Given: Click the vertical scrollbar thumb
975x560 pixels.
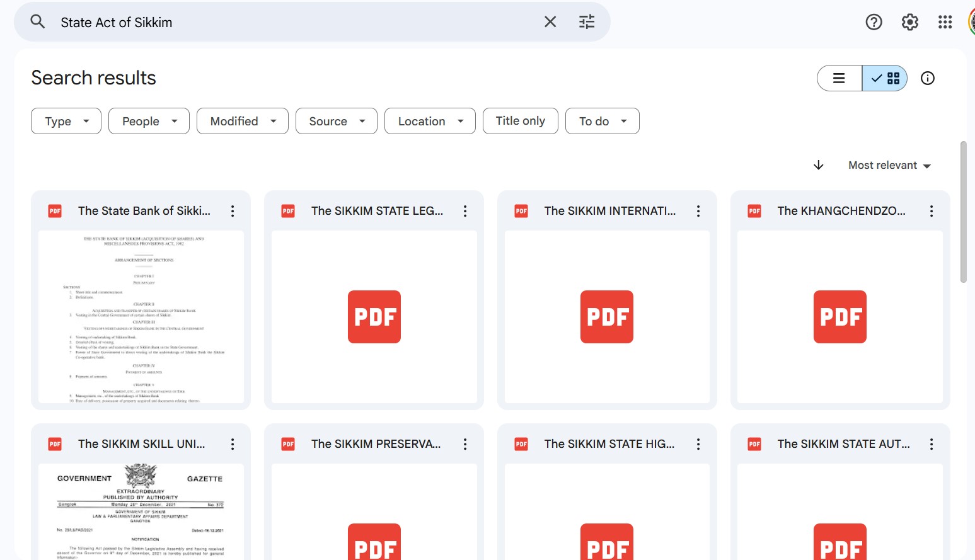Looking at the screenshot, I should pos(963,212).
